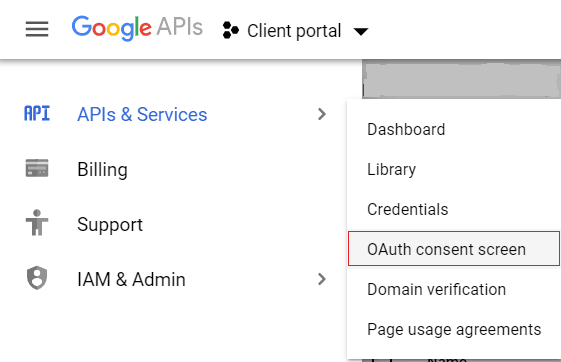
Task: Click the Billing credit card icon
Action: pyautogui.click(x=37, y=168)
